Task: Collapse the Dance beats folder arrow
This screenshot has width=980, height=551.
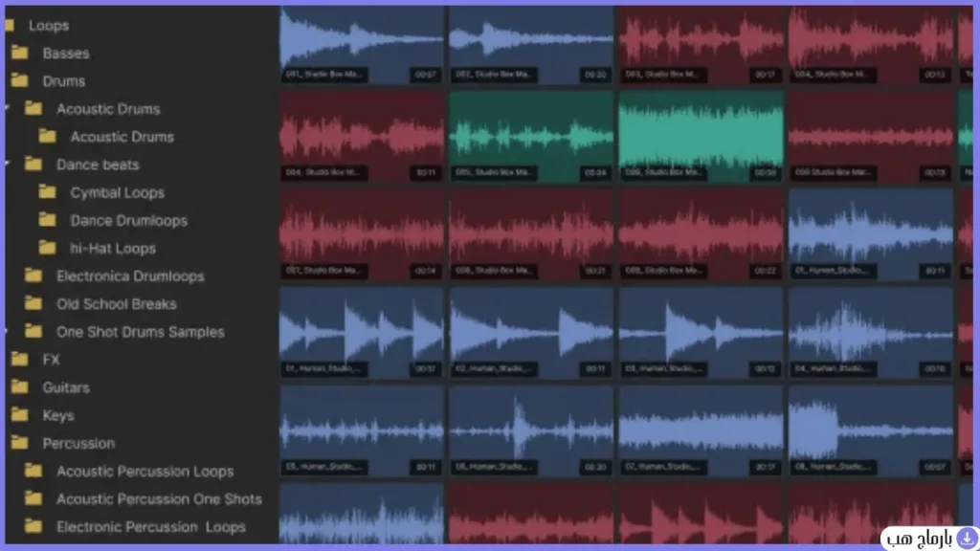Action: (x=7, y=165)
